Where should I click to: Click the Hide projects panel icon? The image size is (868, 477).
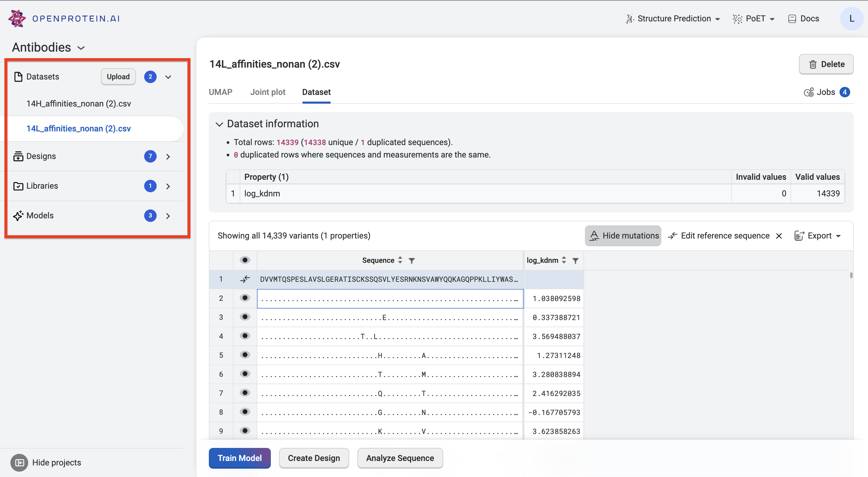click(x=19, y=462)
